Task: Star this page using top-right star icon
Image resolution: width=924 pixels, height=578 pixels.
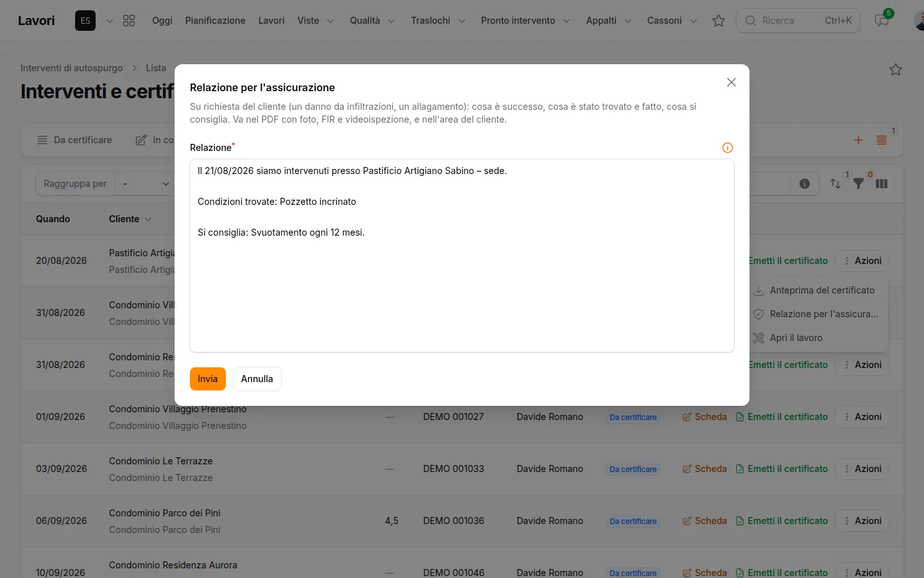Action: click(x=896, y=69)
